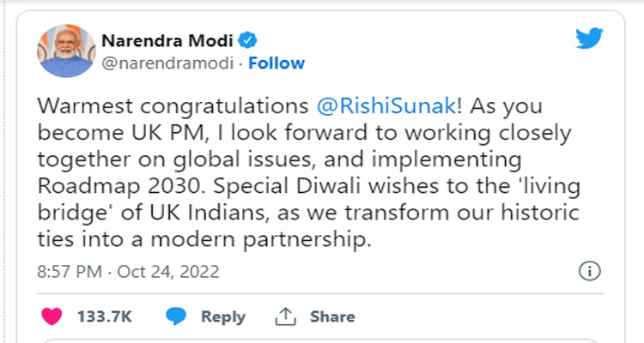Open Narendra Modi's profile photo
Viewport: 644px width, 343px height.
(64, 52)
